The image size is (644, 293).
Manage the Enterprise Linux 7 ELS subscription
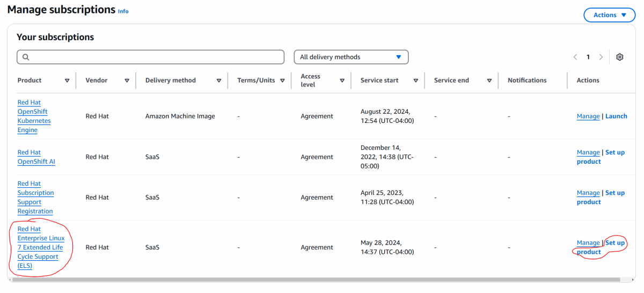coord(588,243)
